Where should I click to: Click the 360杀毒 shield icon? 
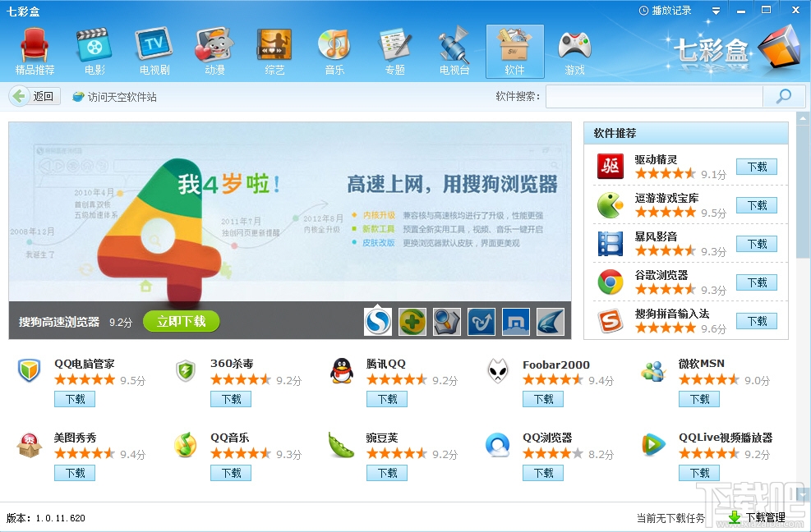[x=185, y=371]
